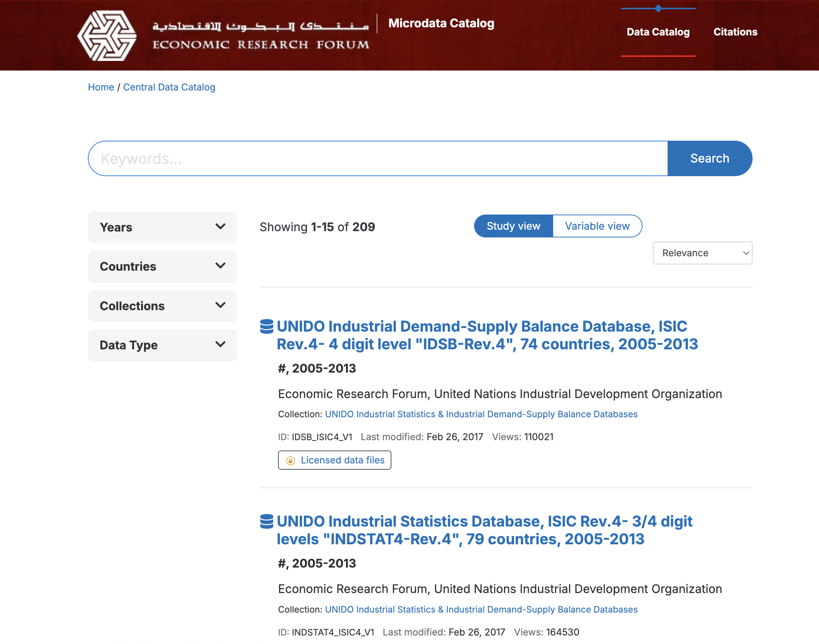Click the ID text IDSB_ISIC4_V1
The width and height of the screenshot is (819, 644).
tap(315, 437)
